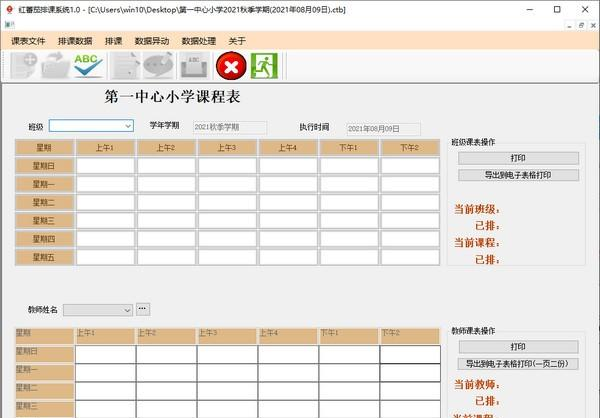Click the small MDI document icon below title
The height and width of the screenshot is (418, 600).
point(9,25)
